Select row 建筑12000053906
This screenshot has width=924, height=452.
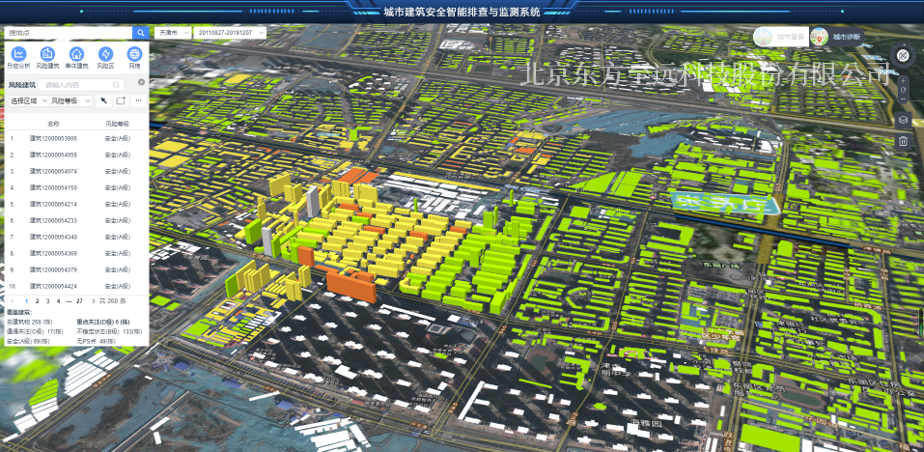[x=77, y=138]
